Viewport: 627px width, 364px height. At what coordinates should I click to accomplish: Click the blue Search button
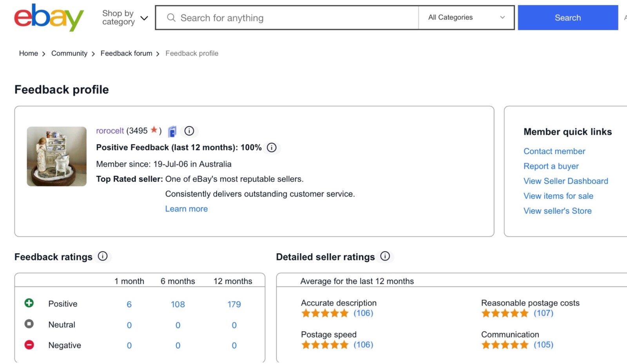(568, 18)
